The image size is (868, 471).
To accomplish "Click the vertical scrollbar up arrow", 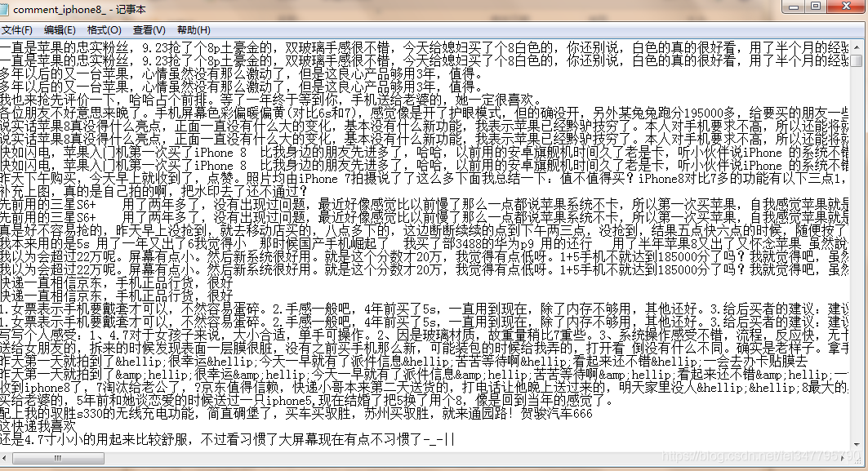I will pos(856,46).
